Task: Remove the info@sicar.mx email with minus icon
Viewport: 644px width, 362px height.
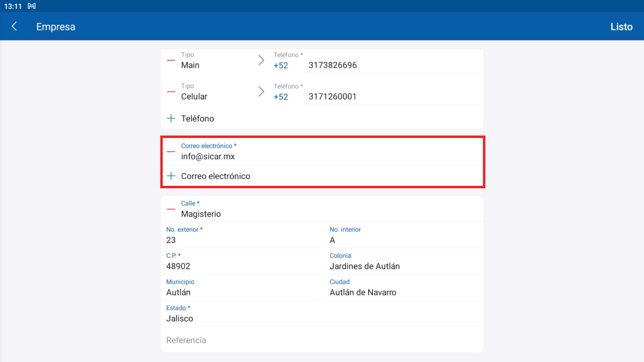Action: [171, 152]
